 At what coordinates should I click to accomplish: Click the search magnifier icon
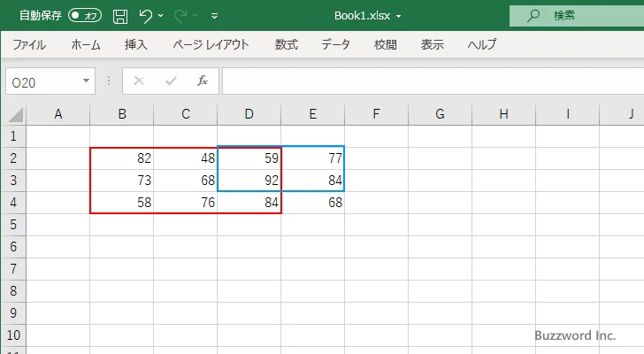(533, 15)
